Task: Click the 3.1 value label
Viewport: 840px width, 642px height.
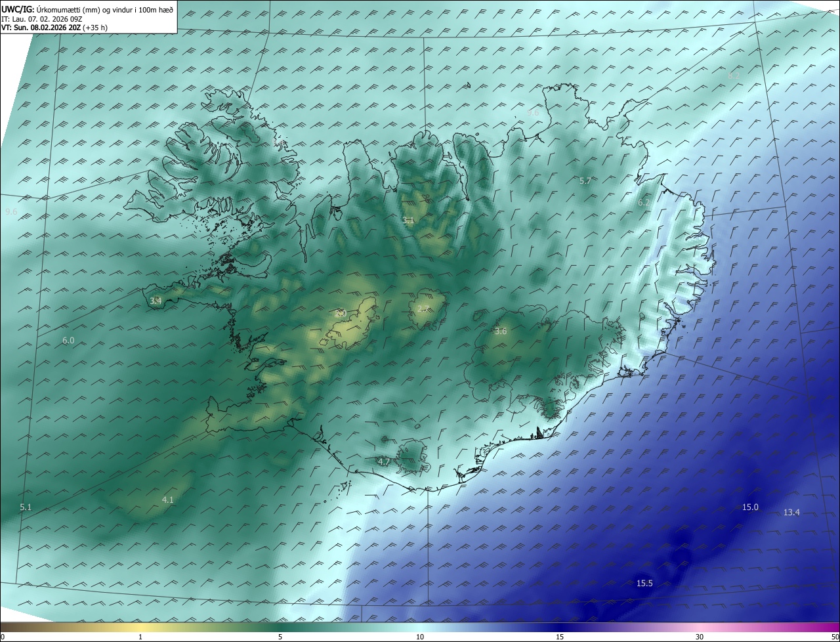Action: pos(408,221)
